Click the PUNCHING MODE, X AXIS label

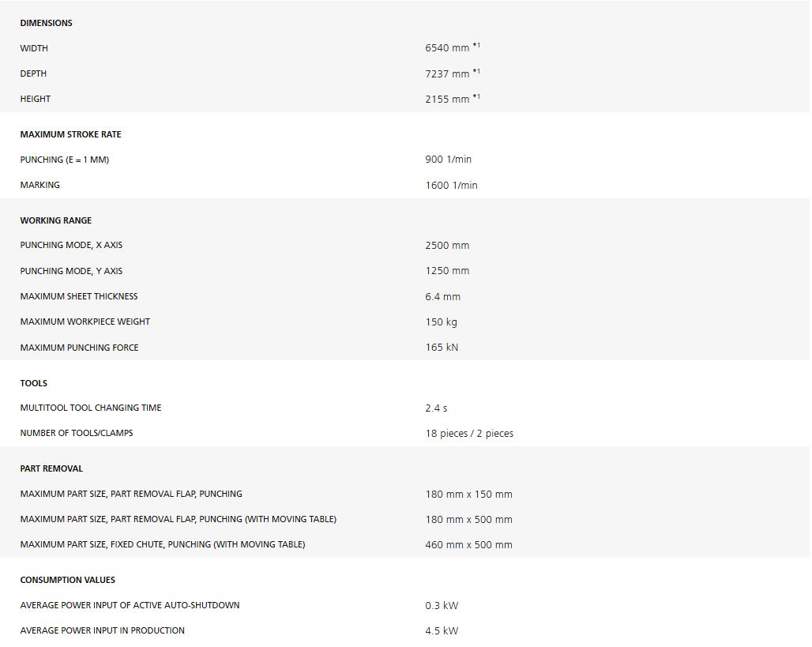pos(71,245)
